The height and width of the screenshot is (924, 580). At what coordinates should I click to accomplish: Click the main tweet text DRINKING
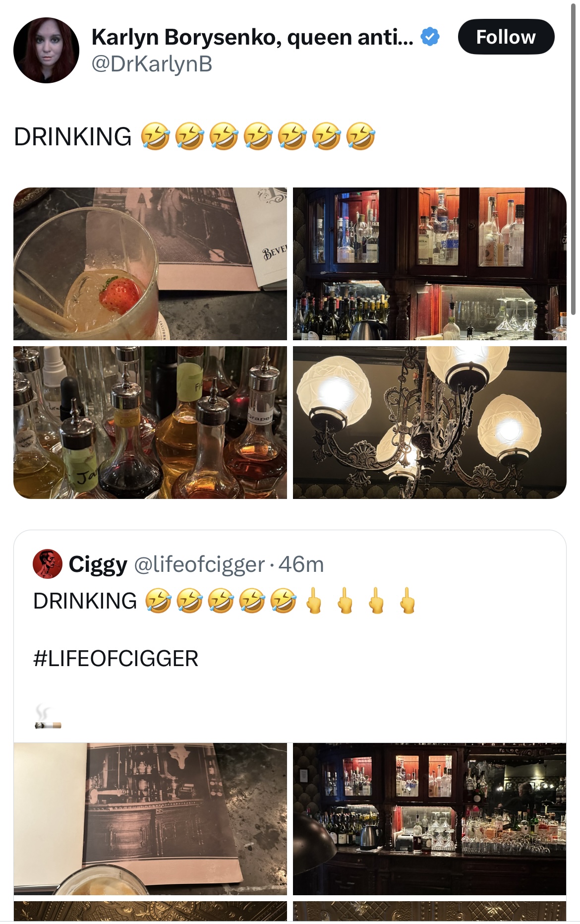pyautogui.click(x=73, y=136)
